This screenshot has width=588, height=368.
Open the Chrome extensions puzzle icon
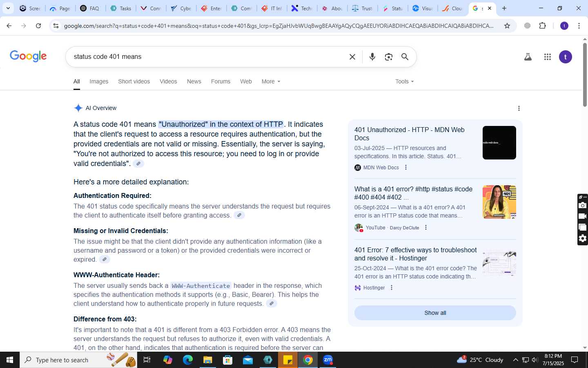tap(542, 26)
